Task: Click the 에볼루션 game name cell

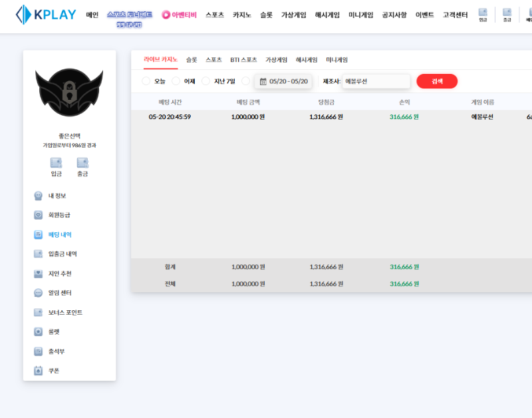Action: [x=481, y=116]
